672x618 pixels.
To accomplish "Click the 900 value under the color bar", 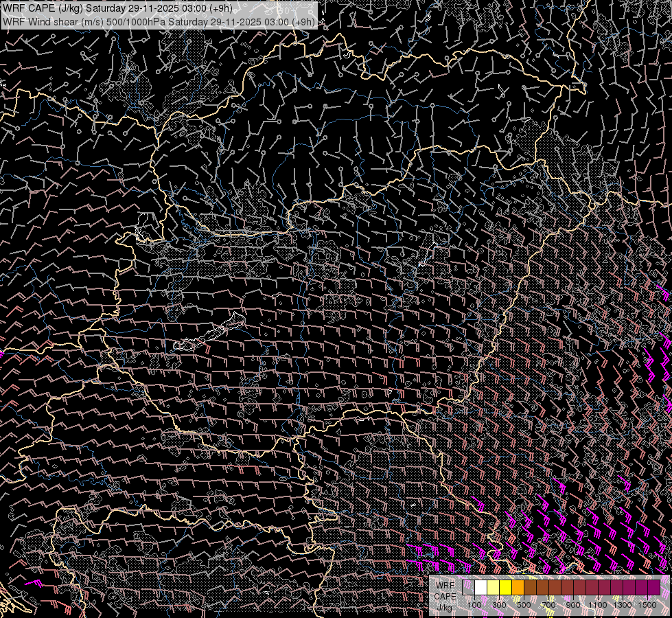I will click(573, 604).
